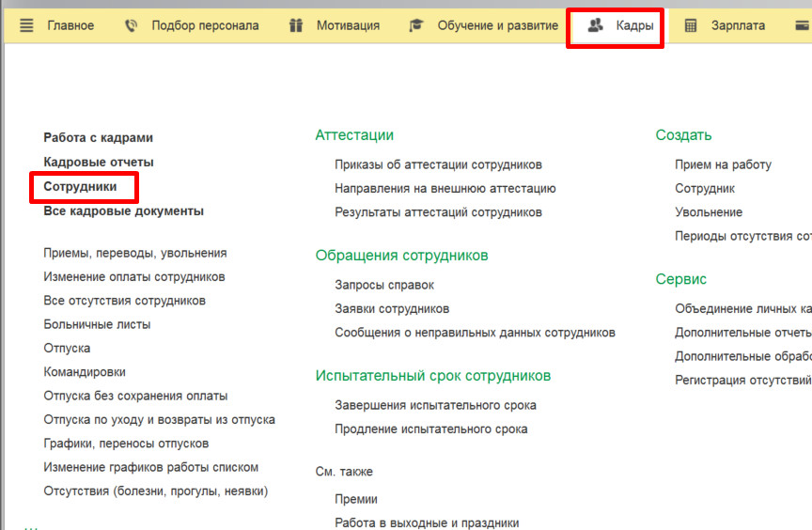Open Премии under См. также
This screenshot has width=812, height=530.
point(356,499)
